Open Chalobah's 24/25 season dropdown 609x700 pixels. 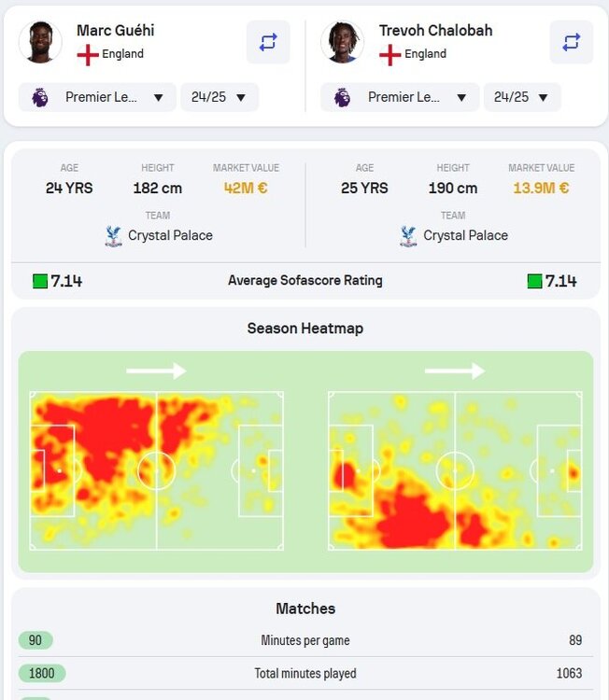tap(522, 97)
